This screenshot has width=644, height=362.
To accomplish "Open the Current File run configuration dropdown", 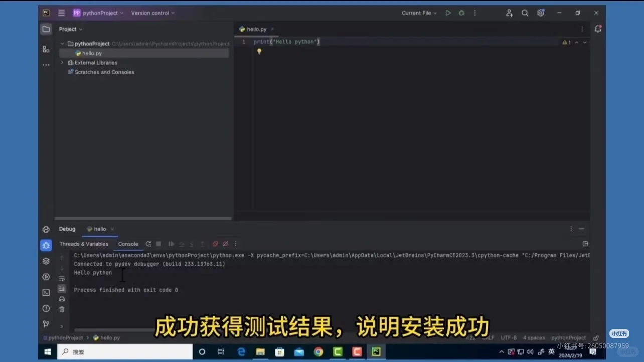I will click(x=419, y=13).
